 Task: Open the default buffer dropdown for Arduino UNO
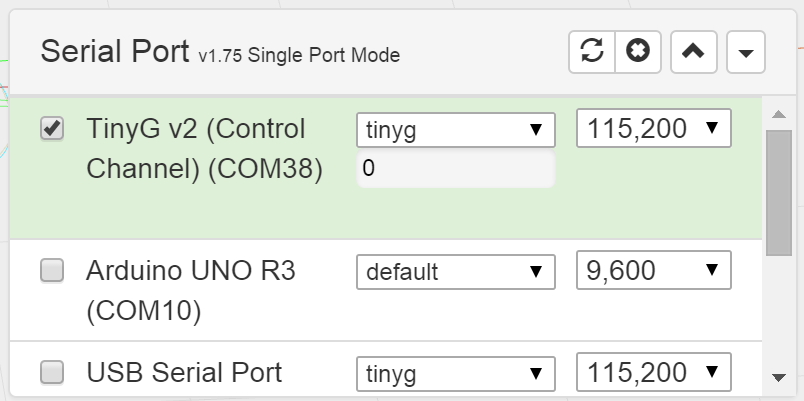coord(456,270)
